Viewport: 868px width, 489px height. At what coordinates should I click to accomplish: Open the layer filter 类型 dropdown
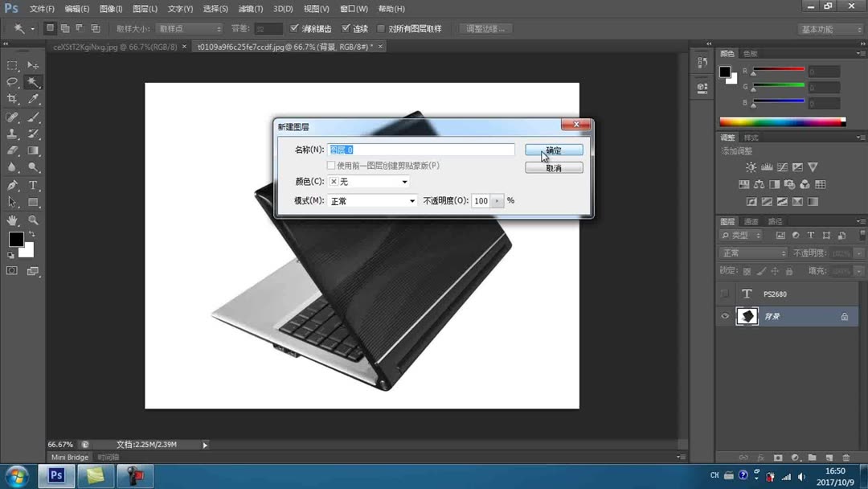point(741,235)
